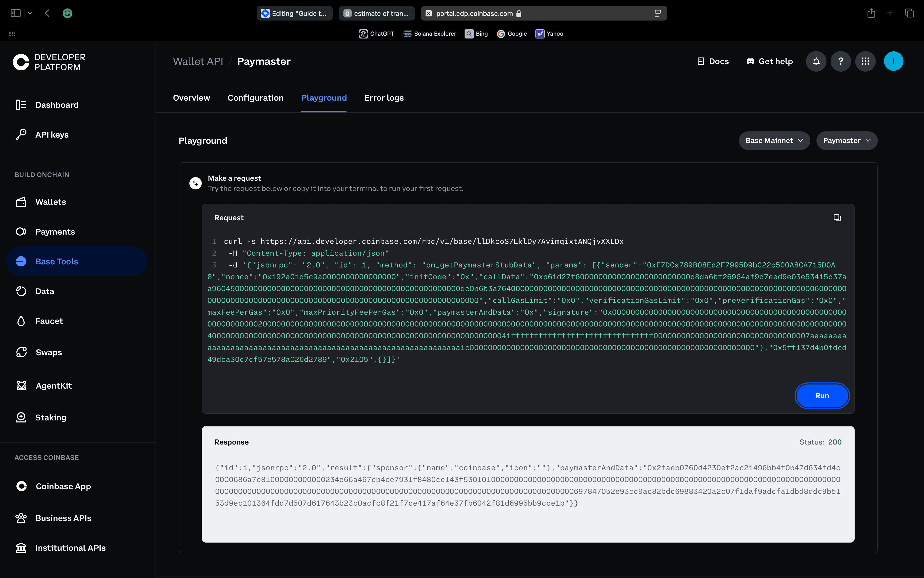Click the response JSON body text
The image size is (924, 578).
point(527,486)
